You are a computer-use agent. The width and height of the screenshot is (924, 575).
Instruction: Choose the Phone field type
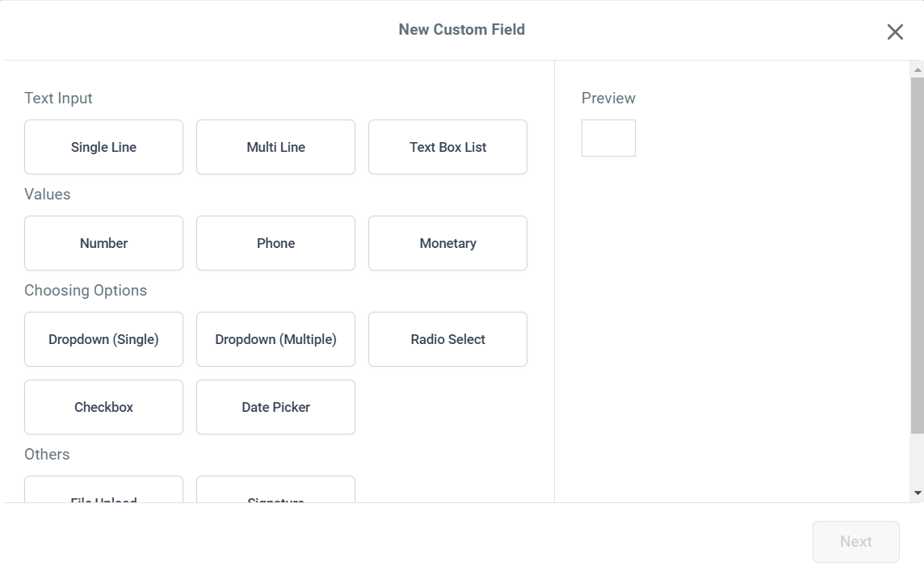click(x=275, y=243)
